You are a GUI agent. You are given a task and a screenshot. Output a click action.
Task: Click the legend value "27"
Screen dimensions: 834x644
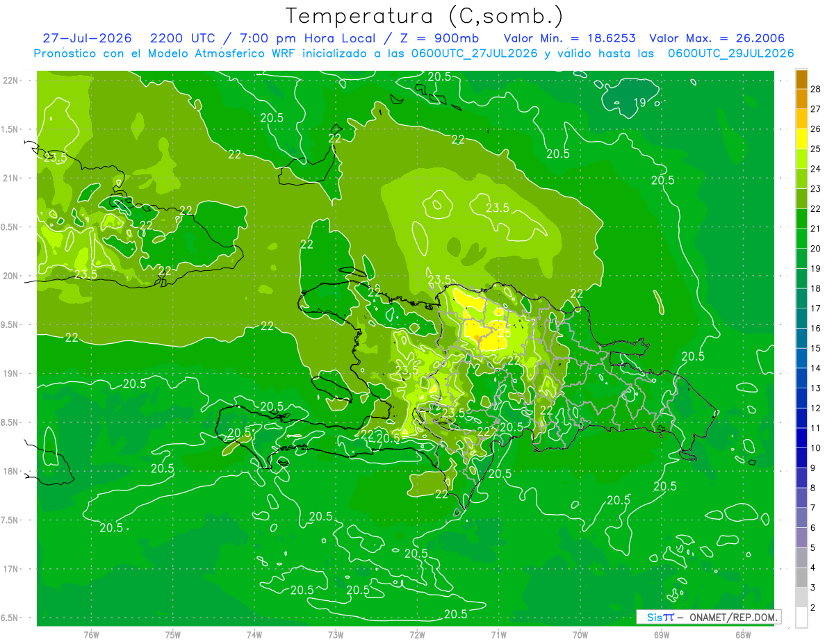[x=817, y=109]
